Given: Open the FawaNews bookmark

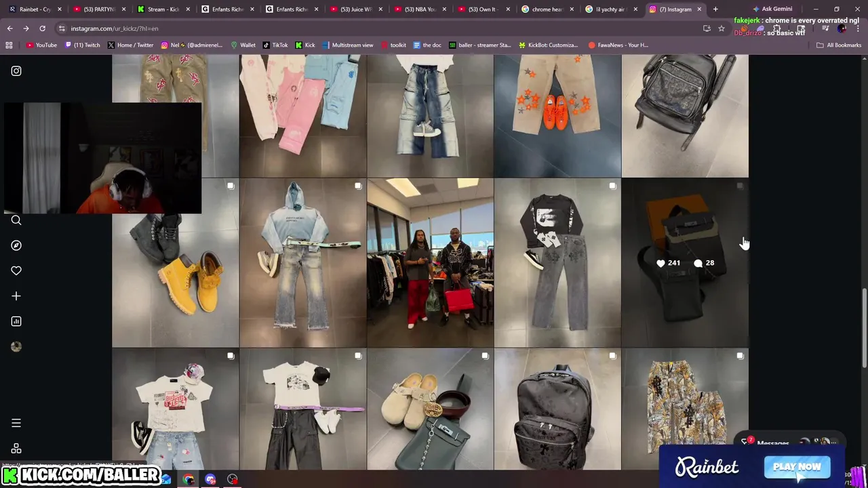Looking at the screenshot, I should (x=618, y=45).
